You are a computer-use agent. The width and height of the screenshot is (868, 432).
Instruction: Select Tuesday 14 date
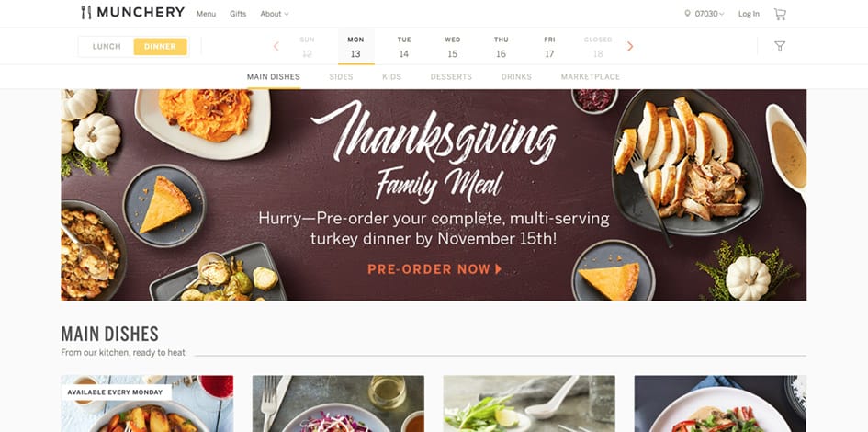click(404, 47)
